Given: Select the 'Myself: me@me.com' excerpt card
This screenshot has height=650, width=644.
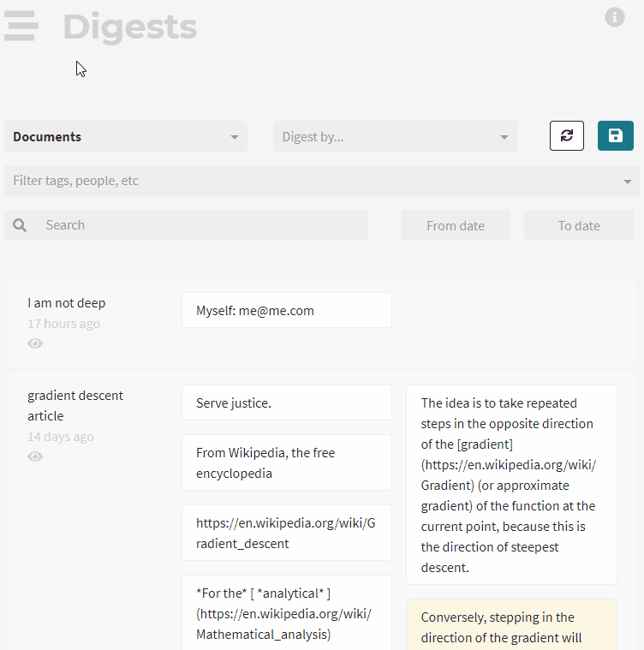Looking at the screenshot, I should tap(286, 310).
